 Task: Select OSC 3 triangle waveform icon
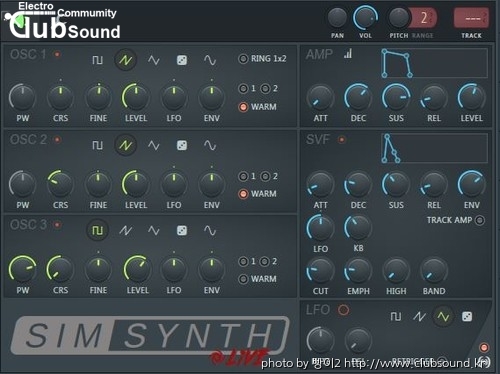coord(154,230)
